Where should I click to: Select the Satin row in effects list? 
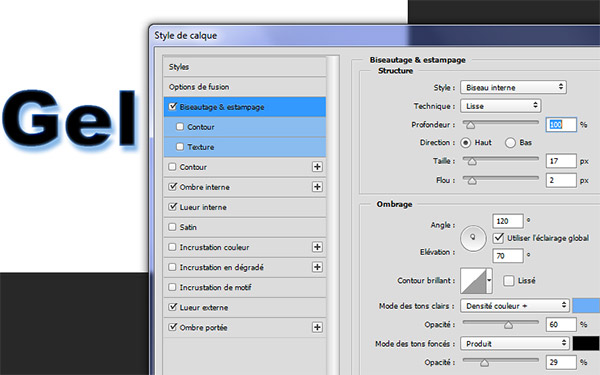point(245,227)
